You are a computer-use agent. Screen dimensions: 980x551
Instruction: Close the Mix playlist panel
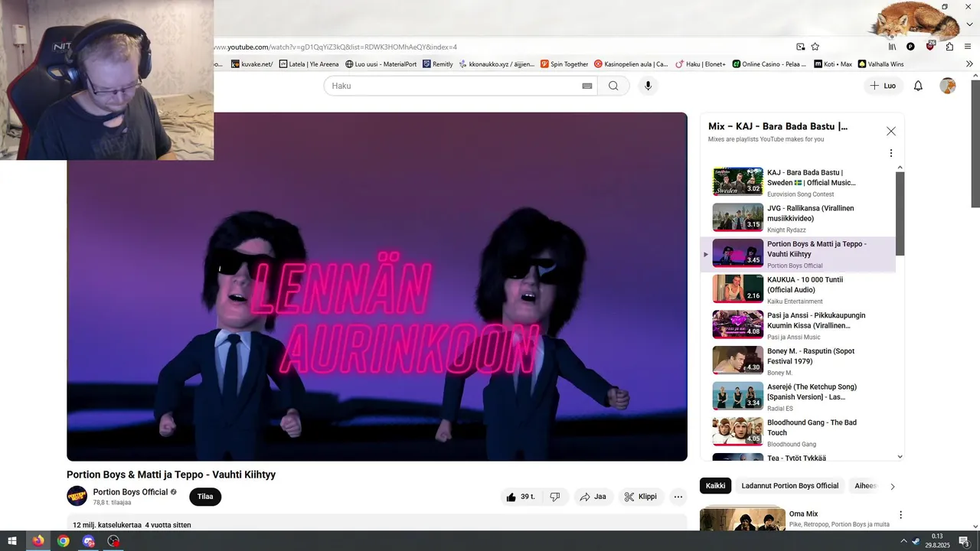click(x=891, y=131)
